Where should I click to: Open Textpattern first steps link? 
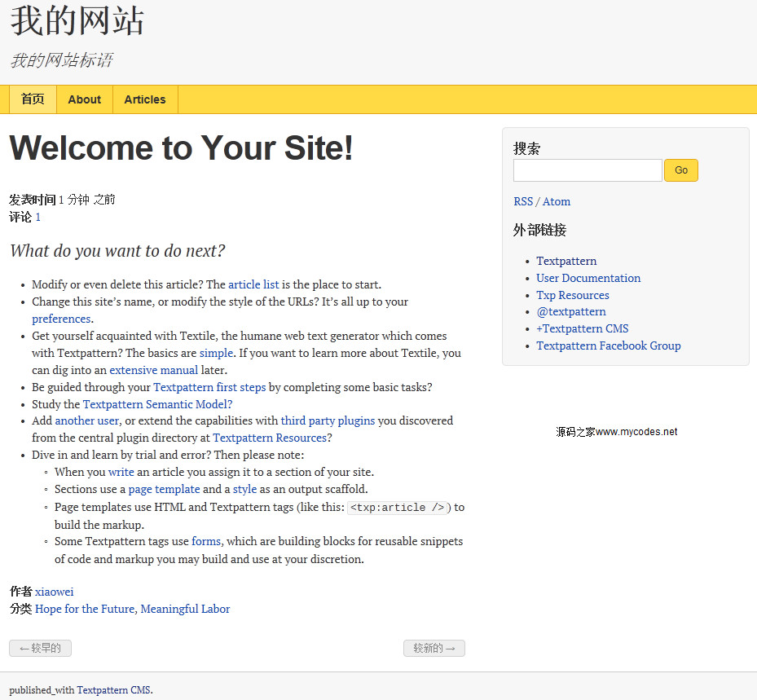[209, 387]
